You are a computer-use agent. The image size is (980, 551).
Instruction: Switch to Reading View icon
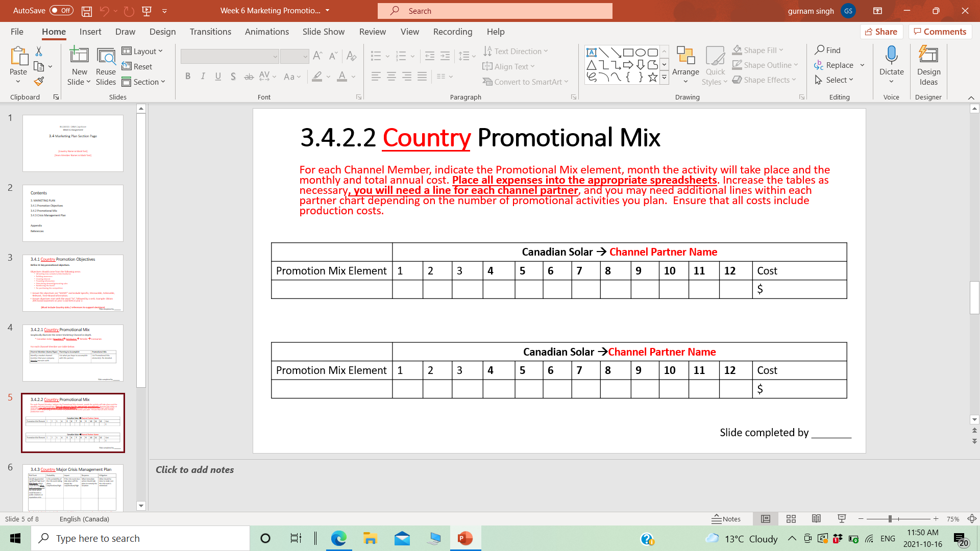click(817, 519)
